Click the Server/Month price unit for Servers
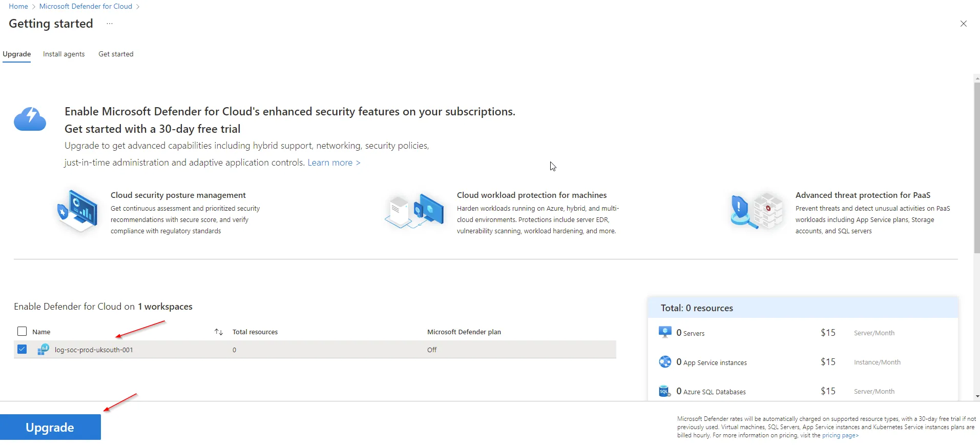 pyautogui.click(x=874, y=333)
